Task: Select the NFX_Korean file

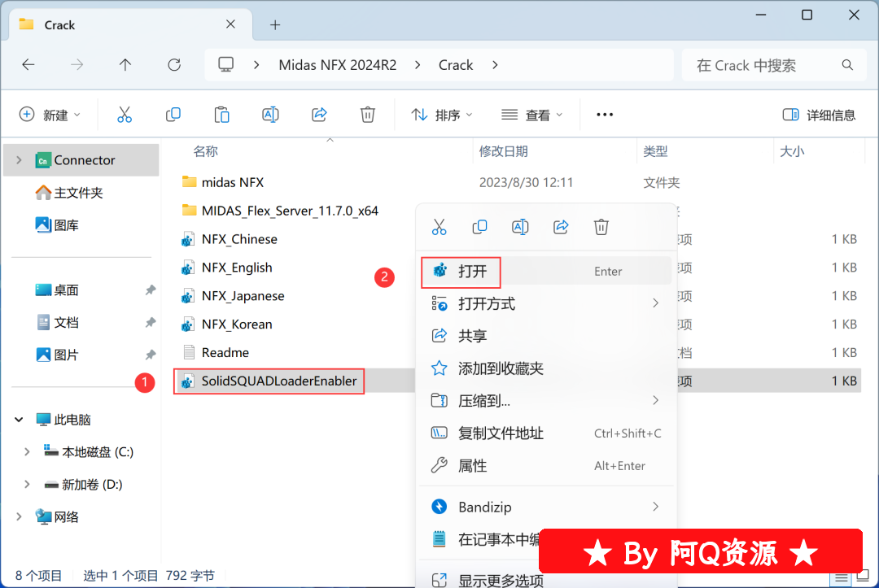Action: tap(237, 324)
